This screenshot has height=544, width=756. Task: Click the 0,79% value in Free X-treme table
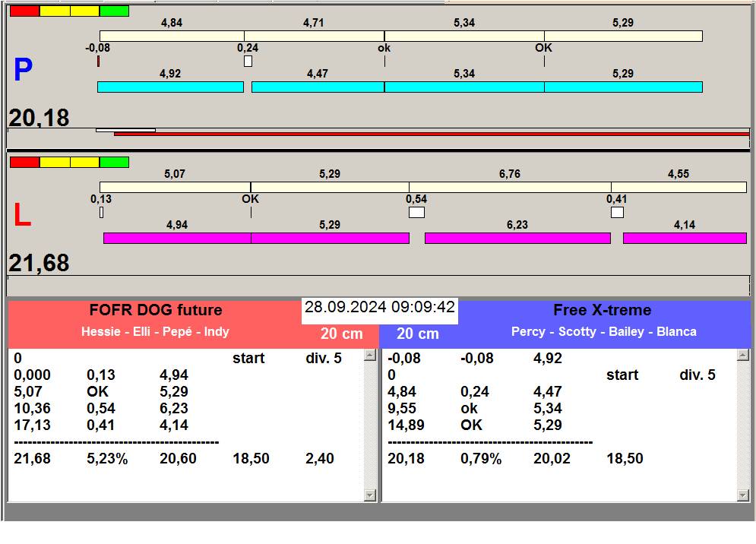(481, 459)
